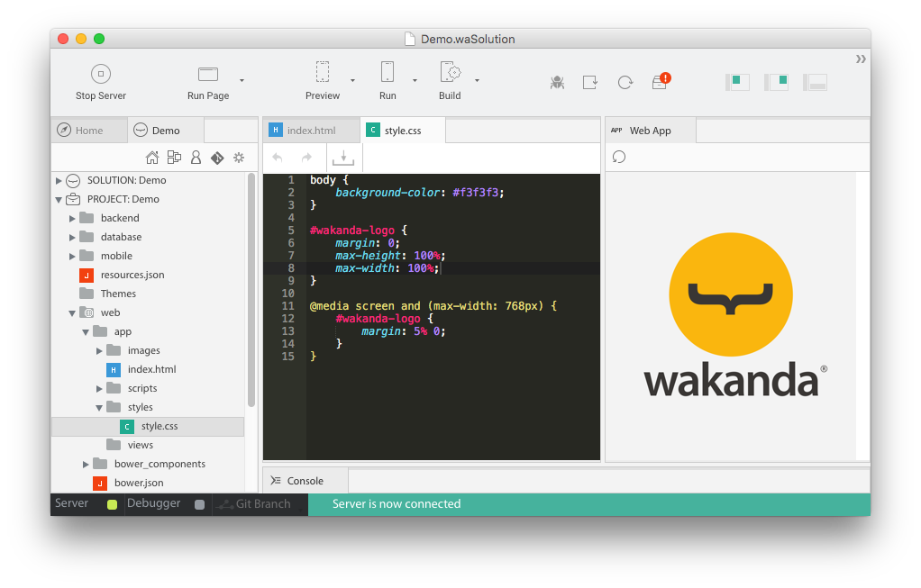Open the mobile Run dropdown arrow
The image size is (921, 588).
415,80
